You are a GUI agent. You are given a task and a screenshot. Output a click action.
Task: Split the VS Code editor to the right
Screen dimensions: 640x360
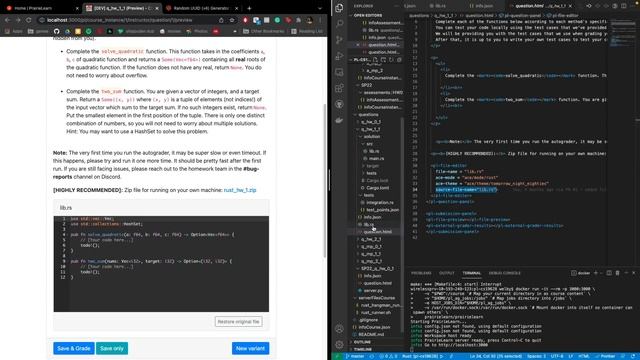coord(623,6)
